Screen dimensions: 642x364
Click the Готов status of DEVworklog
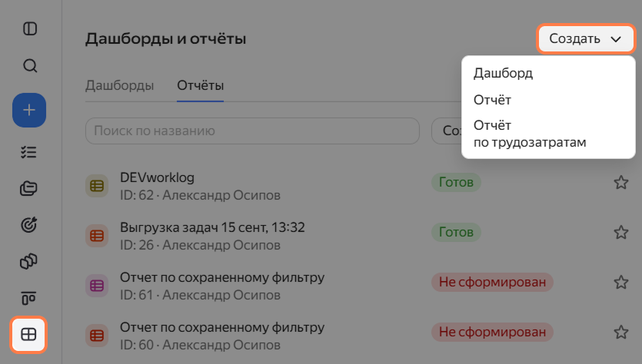pos(456,182)
